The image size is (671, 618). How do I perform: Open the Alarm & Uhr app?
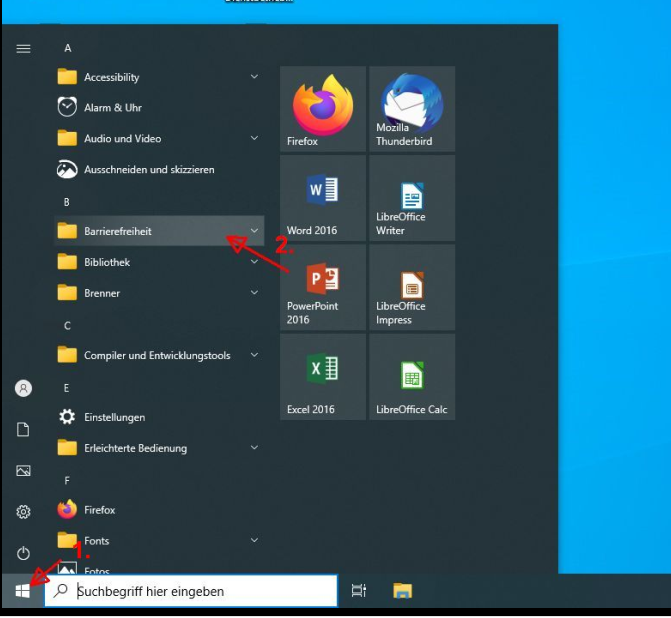pyautogui.click(x=159, y=107)
